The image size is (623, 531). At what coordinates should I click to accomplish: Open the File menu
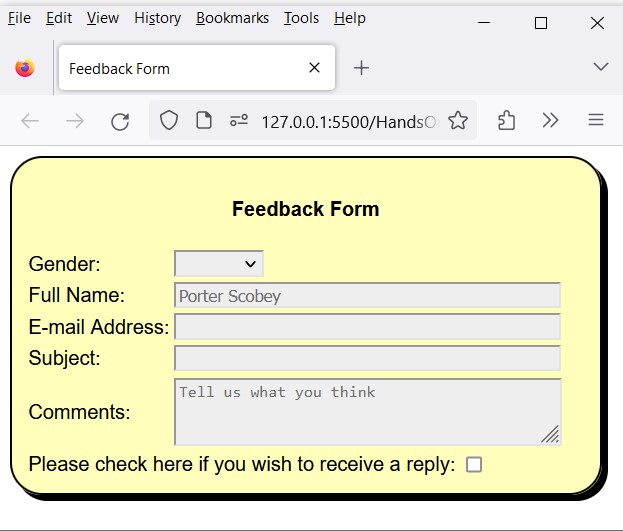19,18
